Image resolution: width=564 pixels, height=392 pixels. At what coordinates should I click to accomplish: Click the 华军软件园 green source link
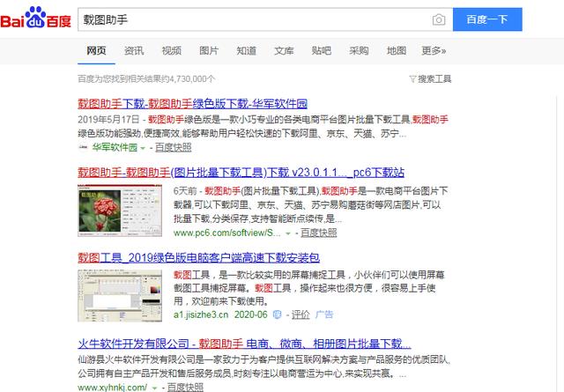(x=115, y=147)
